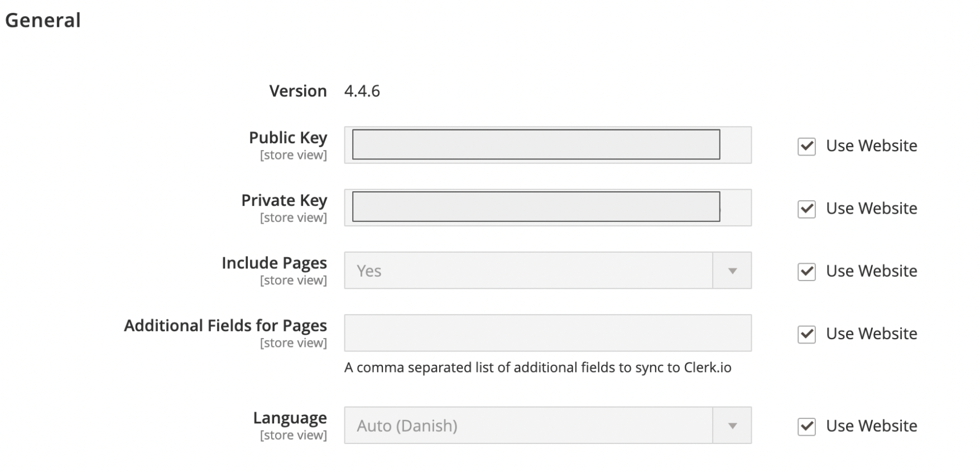
Task: Focus the Private Key input field
Action: point(536,207)
